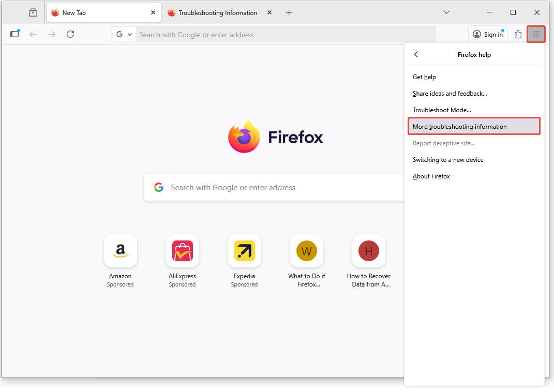Go back in the Firefox help menu
This screenshot has width=554, height=392.
[416, 54]
